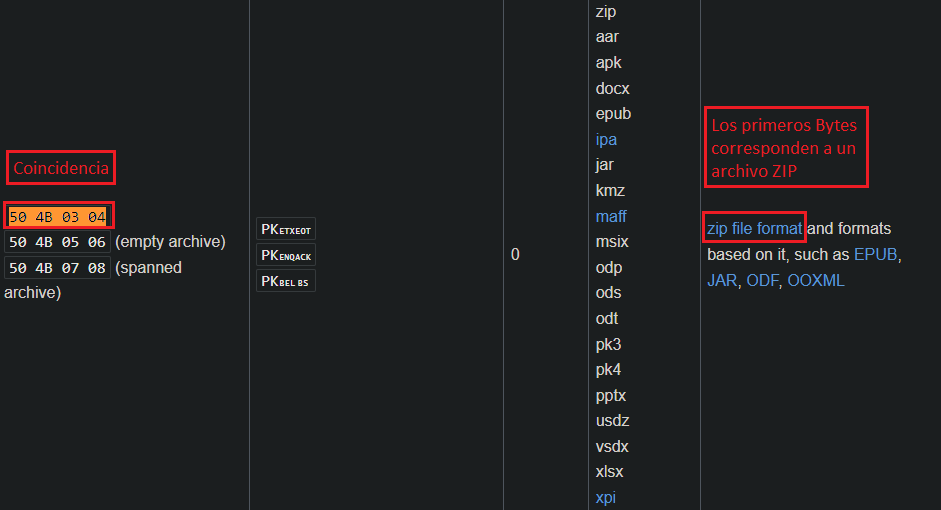Image resolution: width=941 pixels, height=510 pixels.
Task: Follow the ODF hyperlink
Action: pyautogui.click(x=761, y=280)
